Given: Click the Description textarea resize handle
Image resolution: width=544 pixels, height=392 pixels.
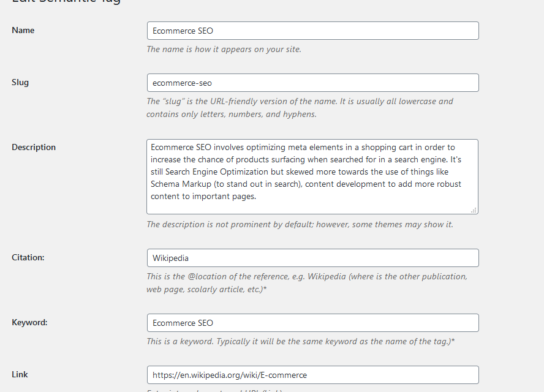Looking at the screenshot, I should pyautogui.click(x=474, y=210).
